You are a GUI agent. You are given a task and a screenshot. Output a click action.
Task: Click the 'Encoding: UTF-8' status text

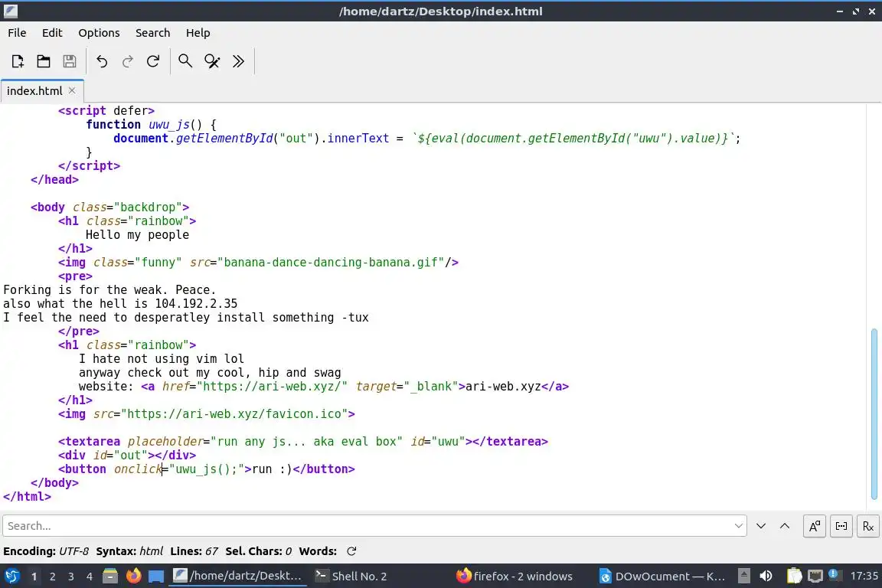(x=46, y=550)
